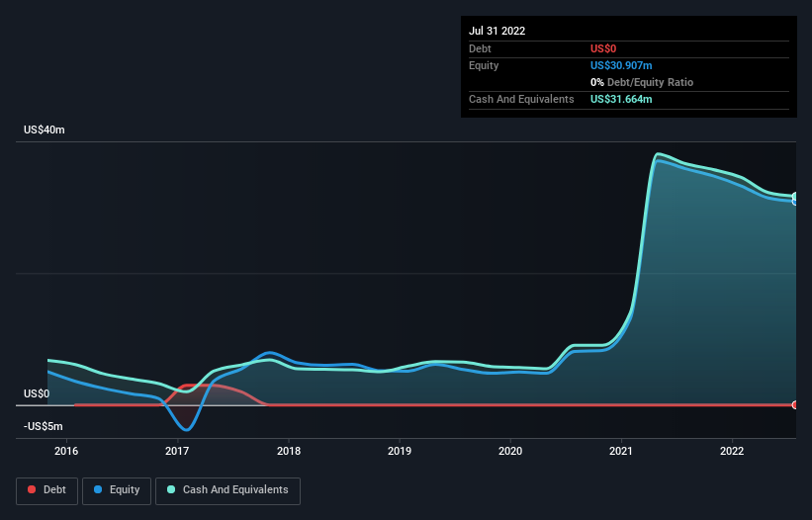Click the blue Equity endpoint marker

tap(795, 202)
